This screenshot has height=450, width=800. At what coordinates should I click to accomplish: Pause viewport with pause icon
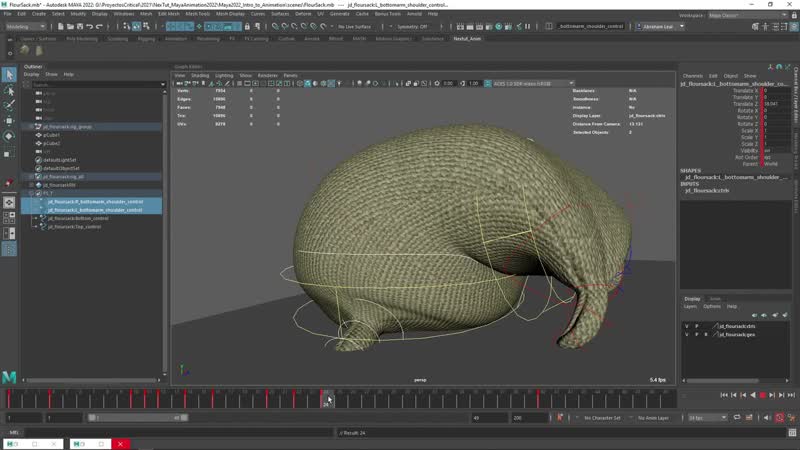pos(528,27)
